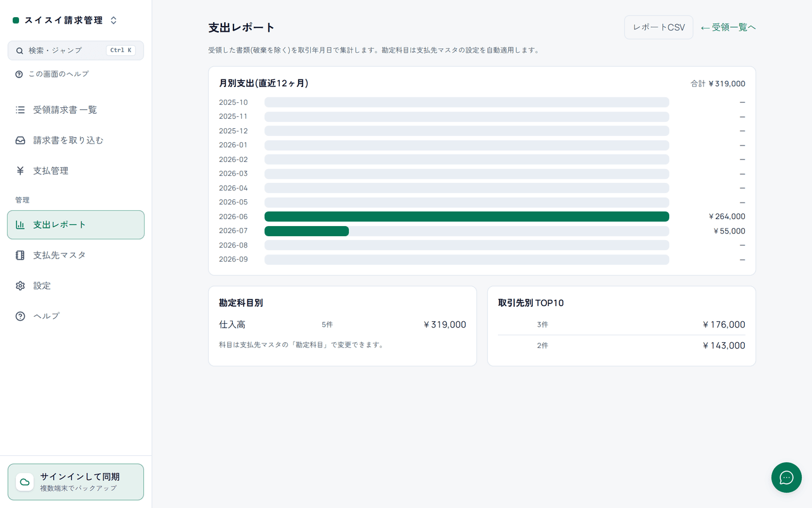Click the 2026-07 spending bar
812x508 pixels.
tap(306, 231)
